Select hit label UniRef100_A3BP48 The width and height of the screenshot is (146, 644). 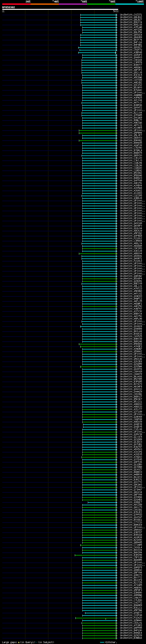[x=131, y=53]
